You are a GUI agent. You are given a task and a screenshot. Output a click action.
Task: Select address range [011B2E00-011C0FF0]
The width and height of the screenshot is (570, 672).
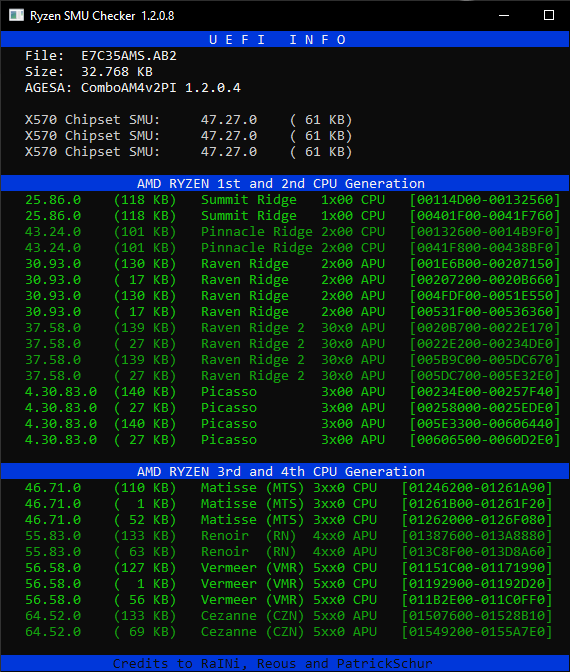coord(477,600)
